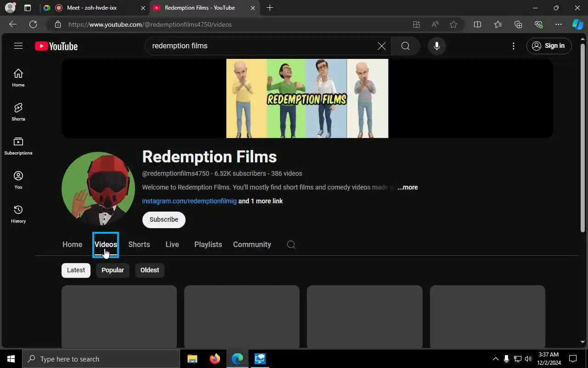
Task: Open Collections toolbar button
Action: tap(518, 24)
